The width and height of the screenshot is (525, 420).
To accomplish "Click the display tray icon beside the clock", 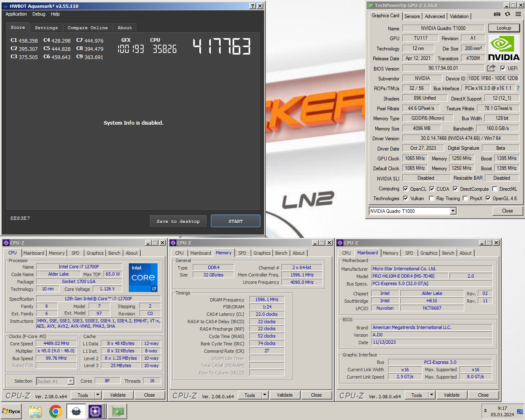I will 520,411.
